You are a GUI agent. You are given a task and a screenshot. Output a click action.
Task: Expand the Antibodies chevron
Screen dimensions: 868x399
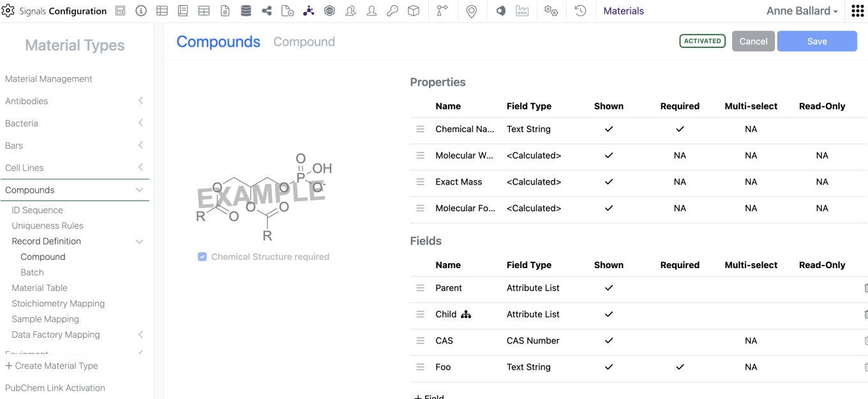140,101
